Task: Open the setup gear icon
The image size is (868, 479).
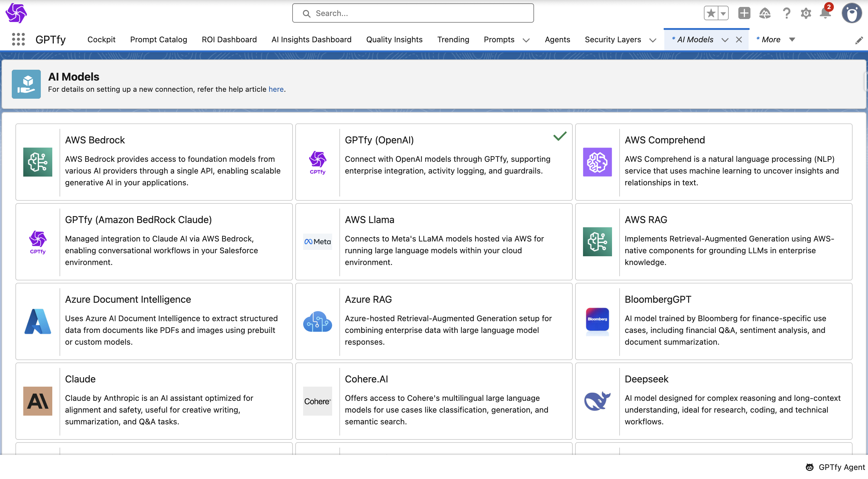Action: 806,14
